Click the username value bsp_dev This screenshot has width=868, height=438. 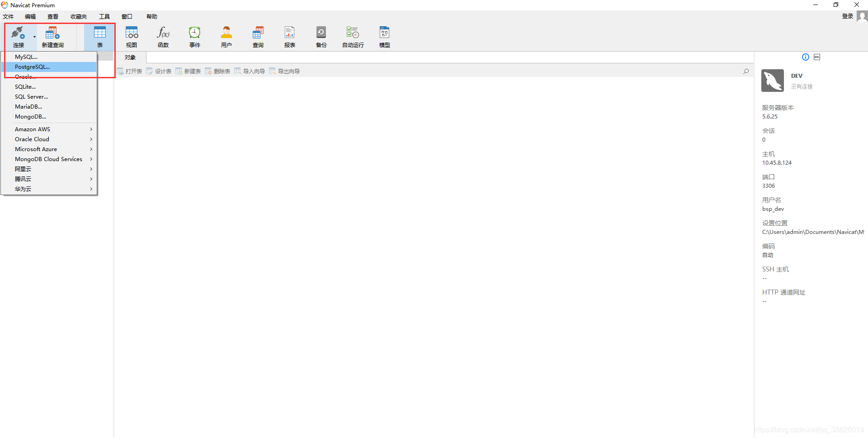pyautogui.click(x=773, y=209)
